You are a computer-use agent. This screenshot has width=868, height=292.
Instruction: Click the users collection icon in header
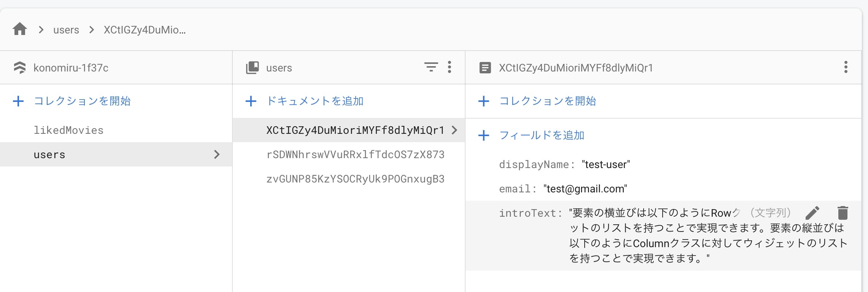tap(253, 68)
